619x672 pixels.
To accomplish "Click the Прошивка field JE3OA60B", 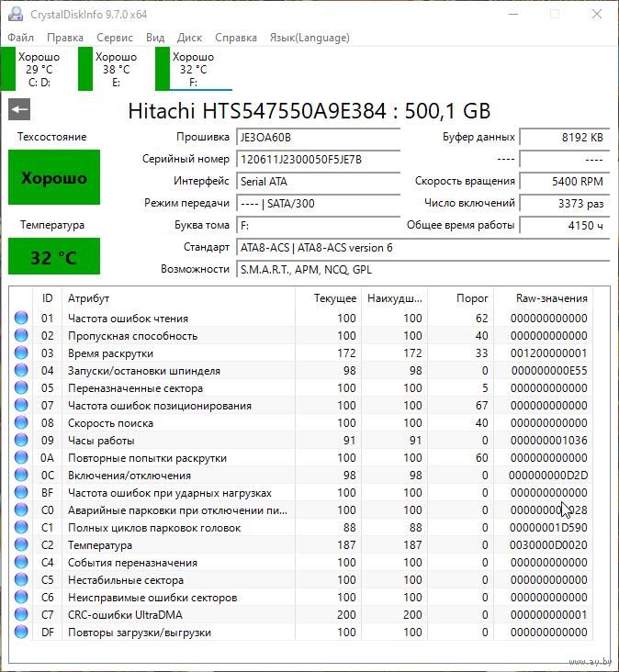I will pyautogui.click(x=318, y=138).
